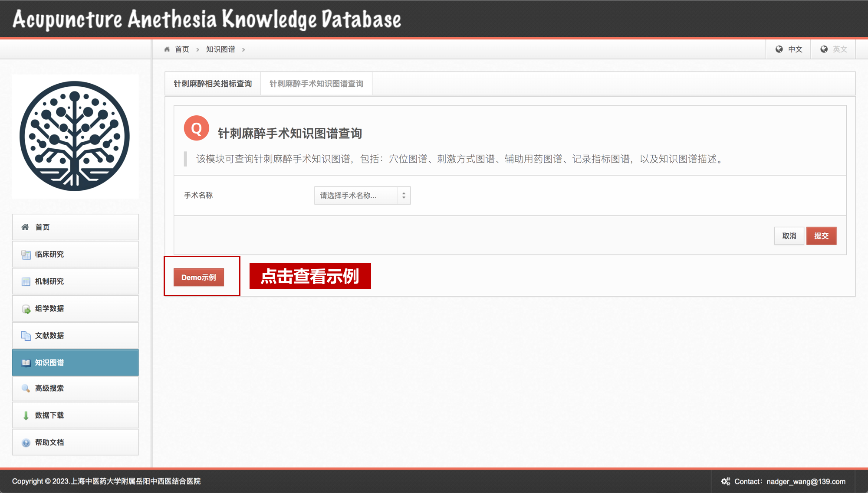The height and width of the screenshot is (493, 868).
Task: Click the magnifier icon for 高级搜索
Action: pyautogui.click(x=26, y=389)
